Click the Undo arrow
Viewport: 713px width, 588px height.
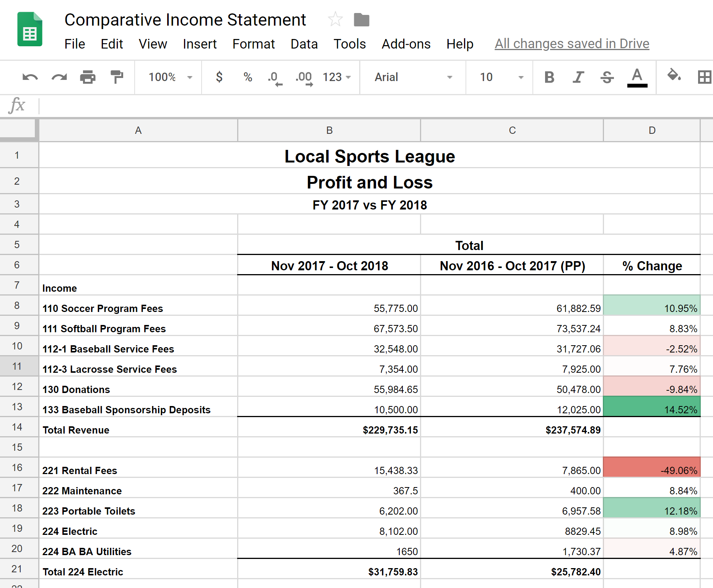click(x=30, y=78)
